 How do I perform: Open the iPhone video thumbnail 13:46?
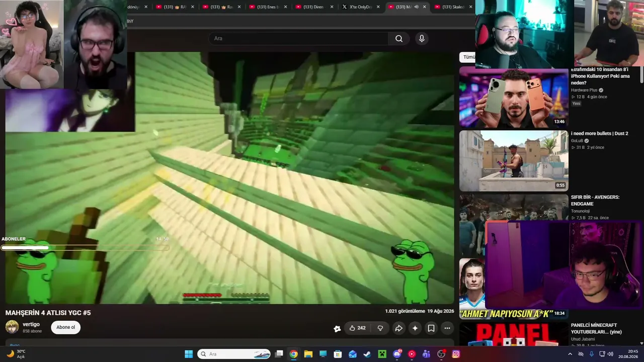click(x=514, y=97)
